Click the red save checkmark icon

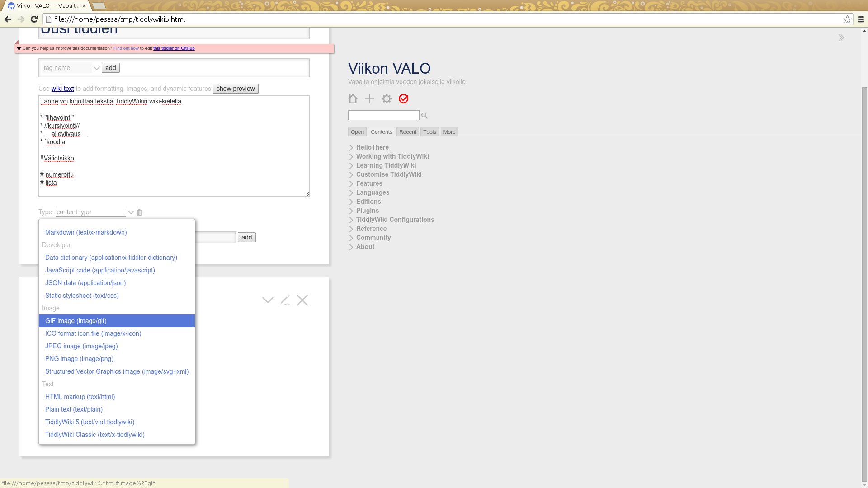pos(403,99)
